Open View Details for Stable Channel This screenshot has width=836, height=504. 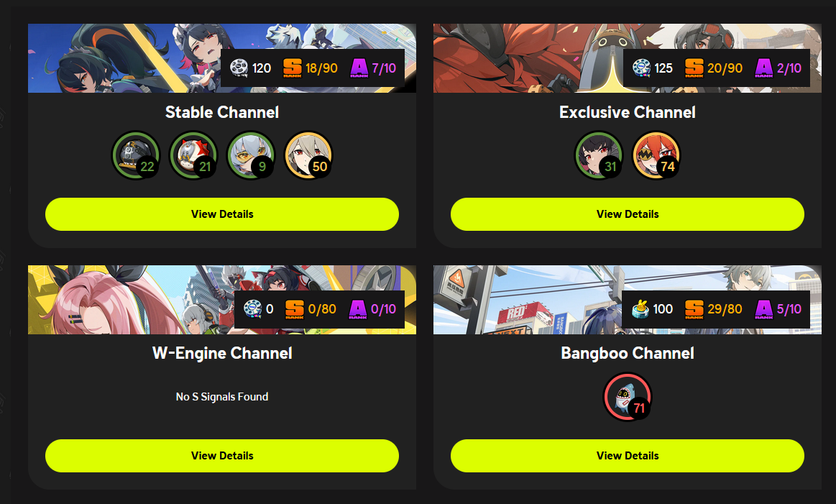click(x=222, y=214)
